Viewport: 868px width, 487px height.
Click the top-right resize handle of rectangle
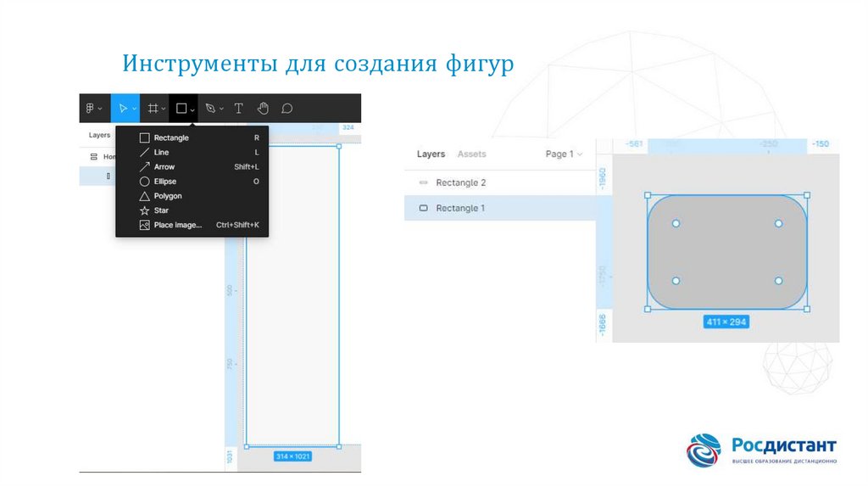point(807,196)
